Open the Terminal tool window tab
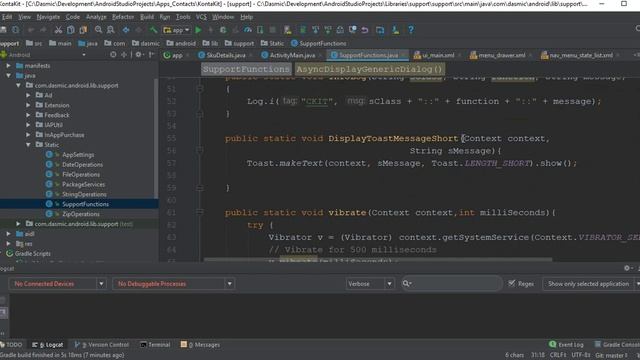640x360 pixels. (155, 345)
